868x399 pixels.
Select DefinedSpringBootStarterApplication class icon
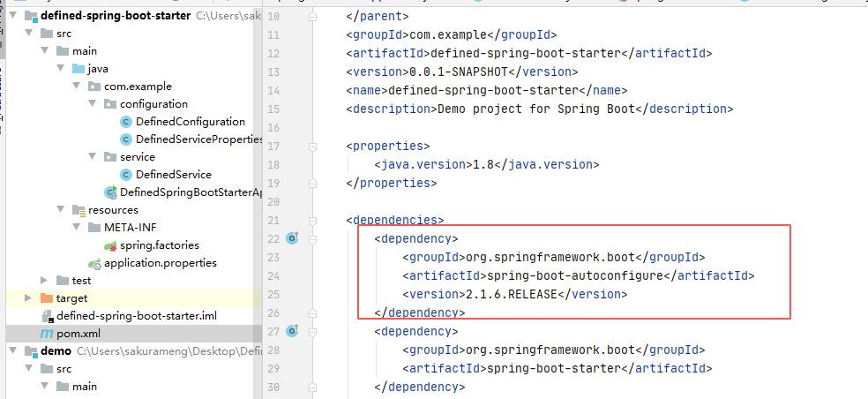pyautogui.click(x=111, y=192)
